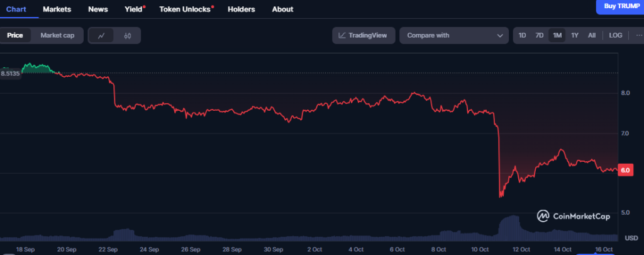Screen dimensions: 644x255
Task: Open the News tab
Action: click(98, 9)
